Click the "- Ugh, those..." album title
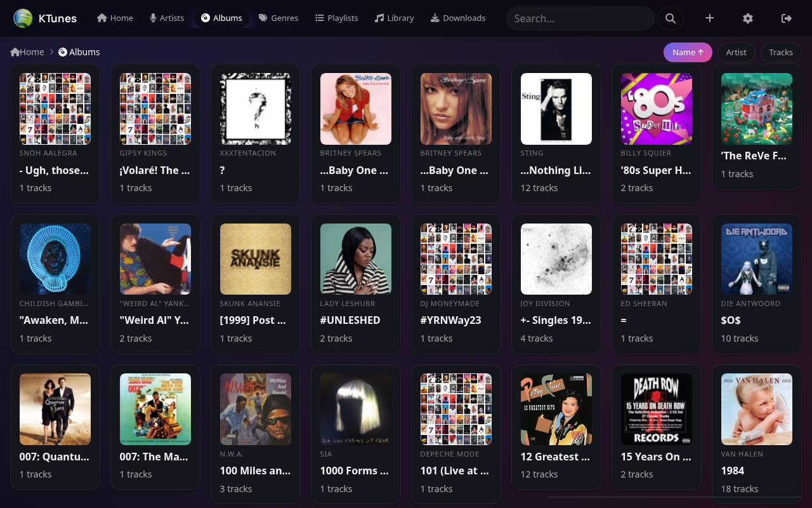 tap(54, 170)
